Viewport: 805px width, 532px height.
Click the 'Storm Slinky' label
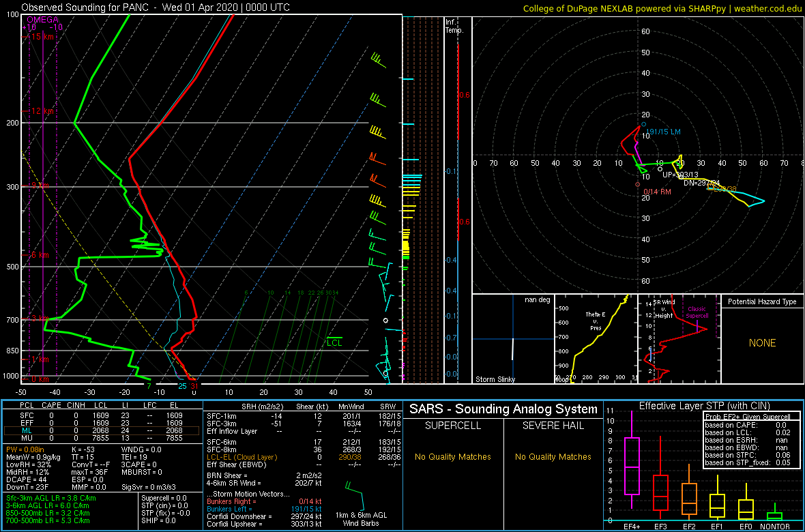(495, 379)
